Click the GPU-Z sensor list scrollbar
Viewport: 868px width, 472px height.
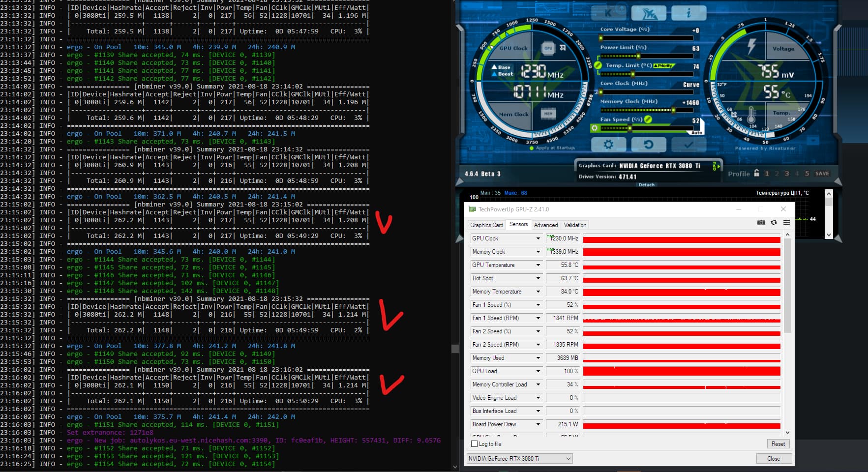(787, 286)
